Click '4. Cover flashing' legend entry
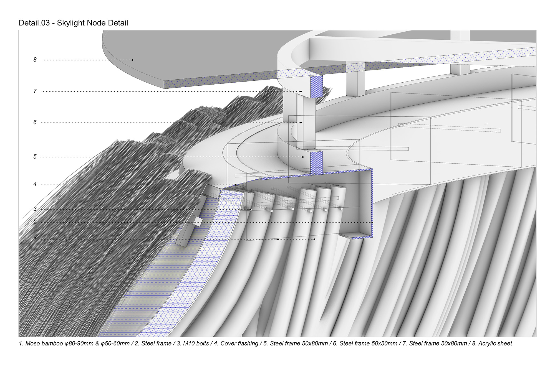Viewport: 555px width, 392px height. (236, 343)
